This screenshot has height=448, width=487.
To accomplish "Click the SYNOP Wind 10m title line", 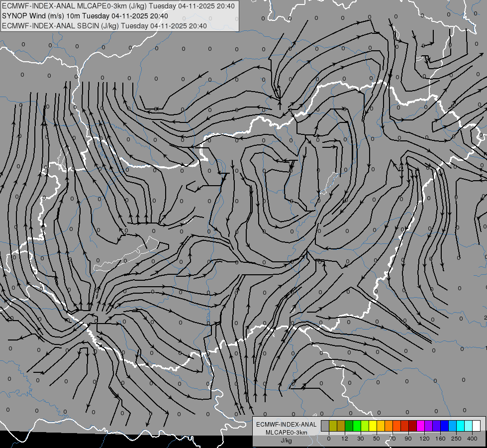I will [x=85, y=16].
